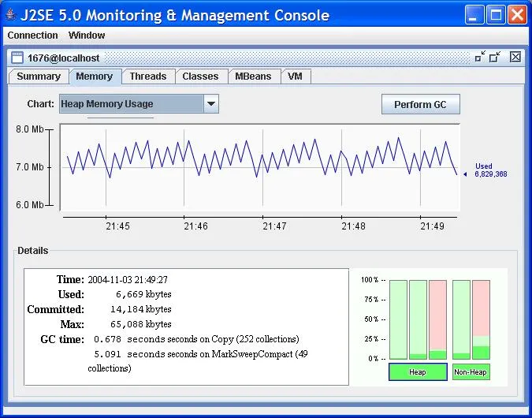Expand the Chart dropdown arrow
The image size is (532, 418).
211,104
